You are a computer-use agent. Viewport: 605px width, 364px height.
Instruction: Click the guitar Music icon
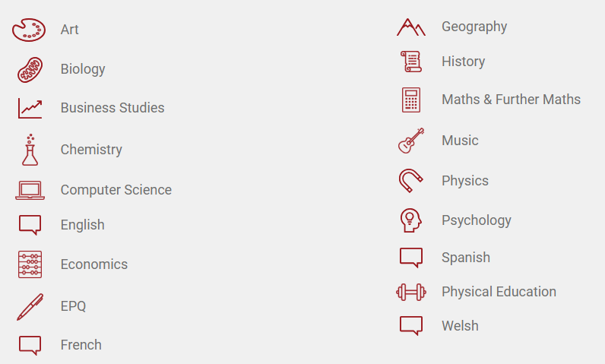tap(411, 141)
